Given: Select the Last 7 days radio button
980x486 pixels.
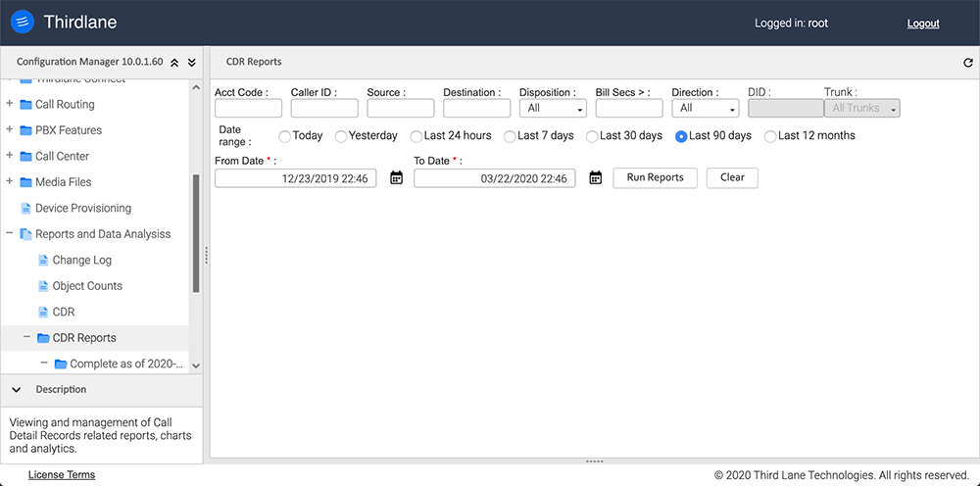Looking at the screenshot, I should [x=510, y=136].
